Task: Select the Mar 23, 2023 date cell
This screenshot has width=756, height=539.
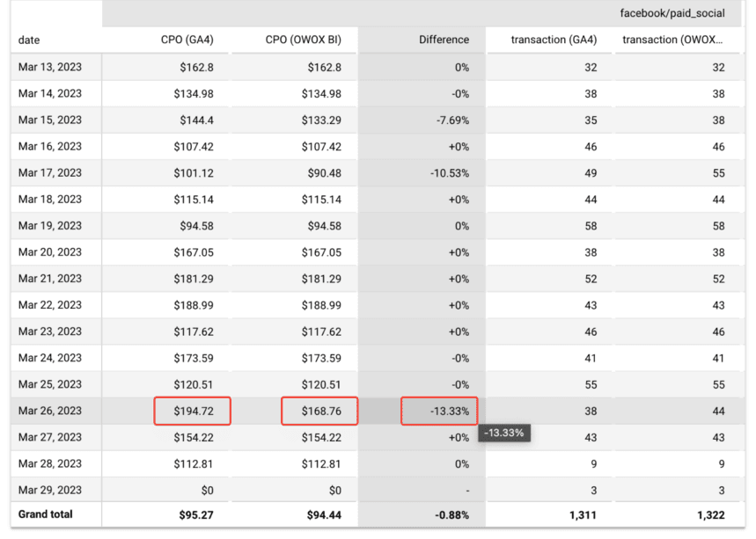Action: (50, 331)
